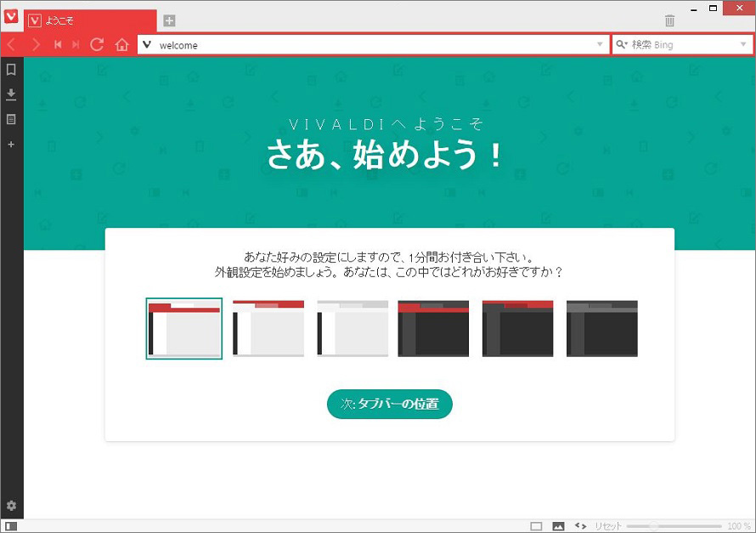Open the Bookmarks panel

(x=11, y=70)
